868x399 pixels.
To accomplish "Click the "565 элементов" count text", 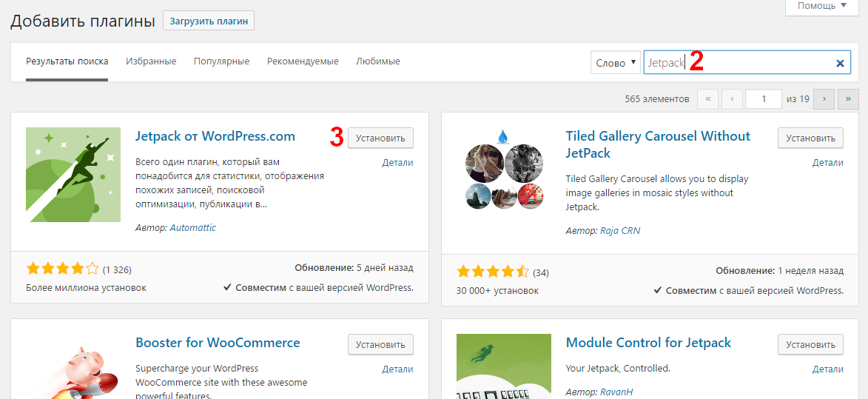I will point(657,99).
